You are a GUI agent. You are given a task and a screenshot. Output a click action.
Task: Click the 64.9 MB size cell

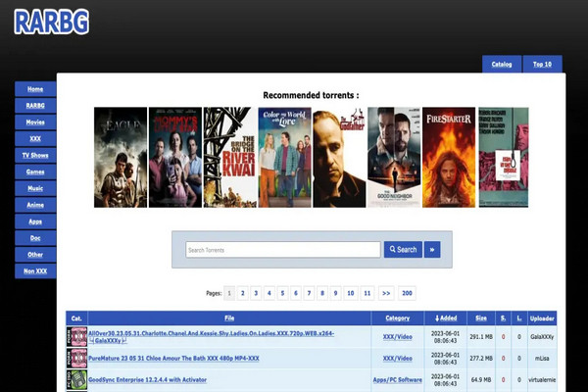tap(481, 379)
